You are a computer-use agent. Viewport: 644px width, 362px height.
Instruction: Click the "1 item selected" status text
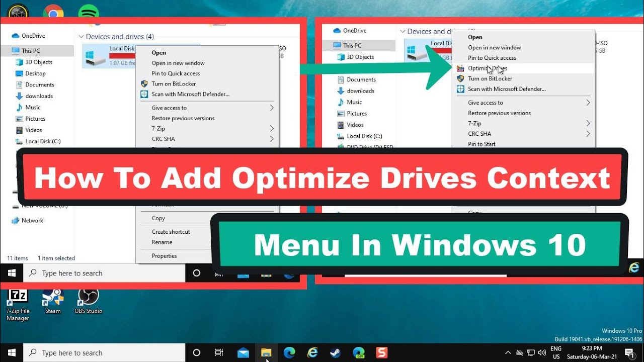pyautogui.click(x=56, y=258)
